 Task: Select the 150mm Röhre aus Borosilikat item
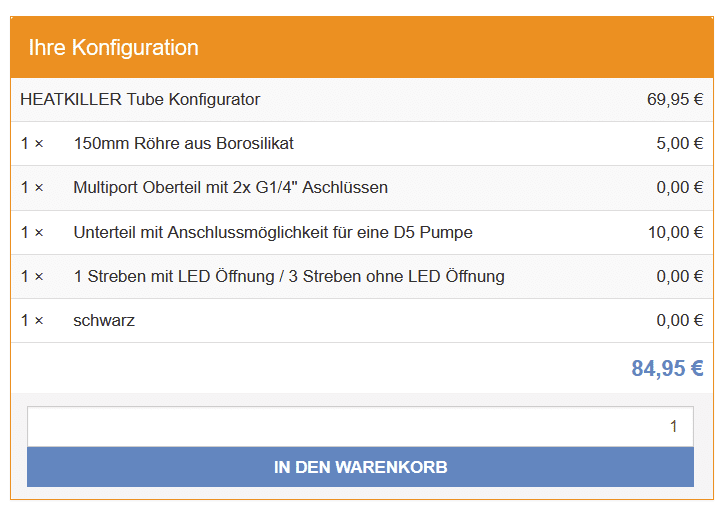tap(184, 143)
